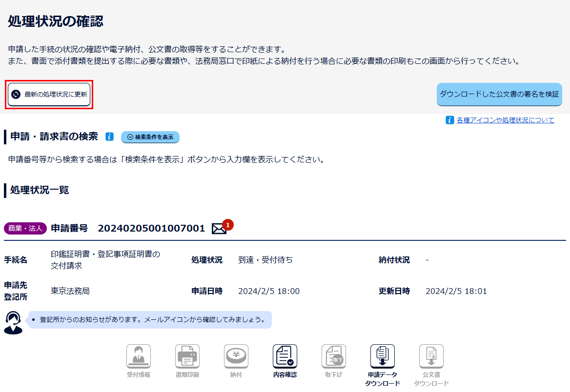This screenshot has width=570, height=392.
Task: Click ダウンロードした公文書の署名を検証 button
Action: [x=499, y=94]
